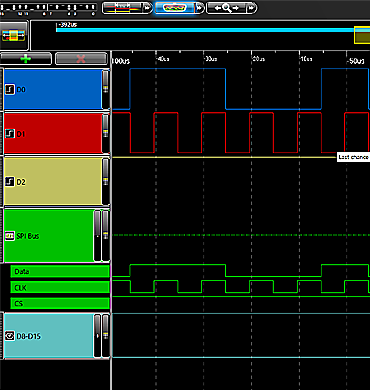Select the D2 yellow channel label
370x390 pixels.
[52, 182]
